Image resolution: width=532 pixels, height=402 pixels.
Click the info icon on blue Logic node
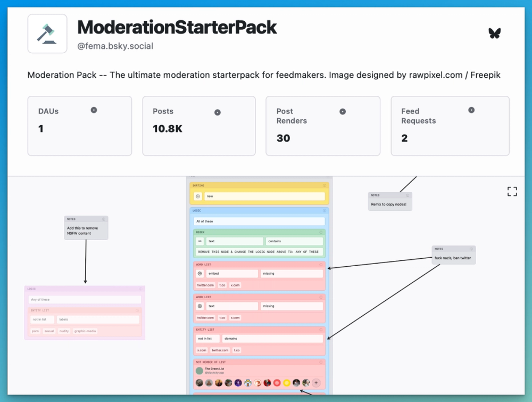(x=325, y=210)
